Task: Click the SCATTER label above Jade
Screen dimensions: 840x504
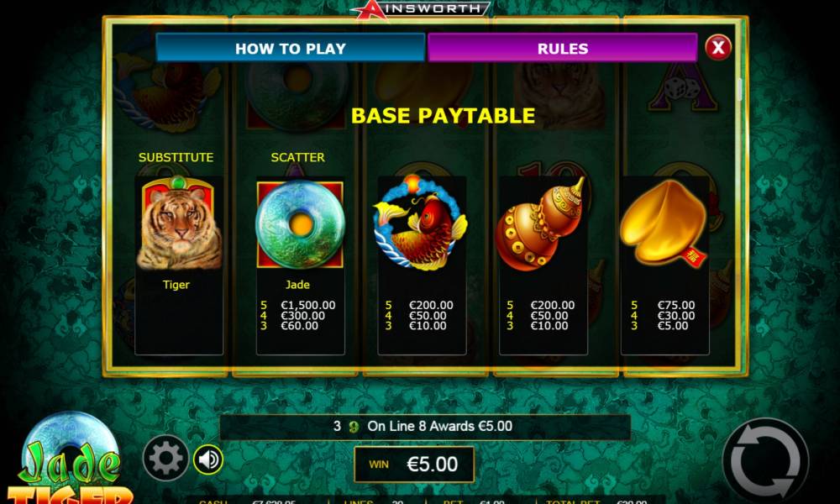Action: pyautogui.click(x=297, y=157)
